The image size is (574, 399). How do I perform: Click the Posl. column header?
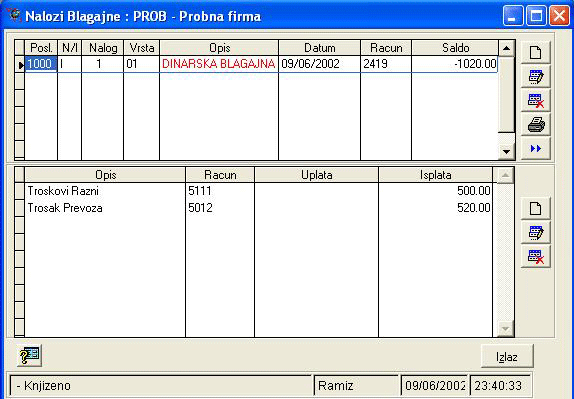41,48
